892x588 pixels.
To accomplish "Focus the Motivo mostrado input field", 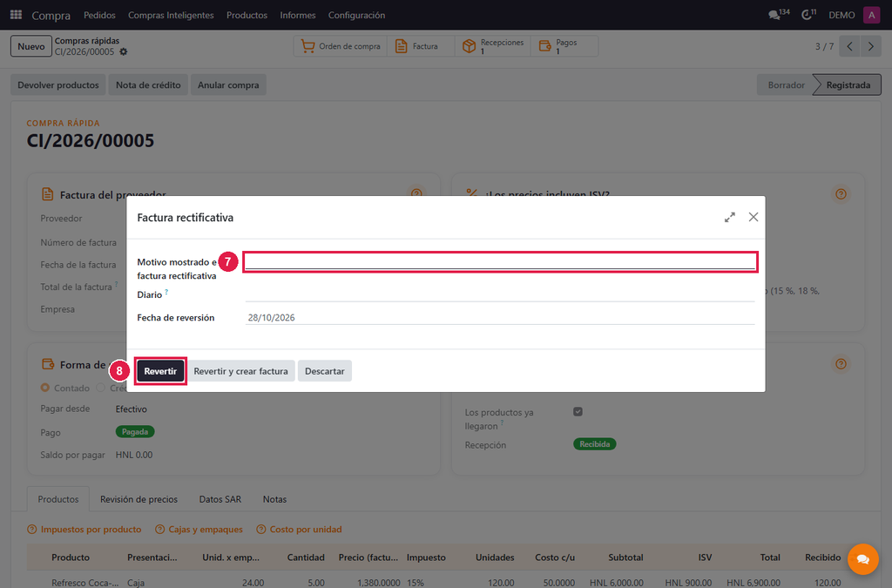I will tap(500, 261).
